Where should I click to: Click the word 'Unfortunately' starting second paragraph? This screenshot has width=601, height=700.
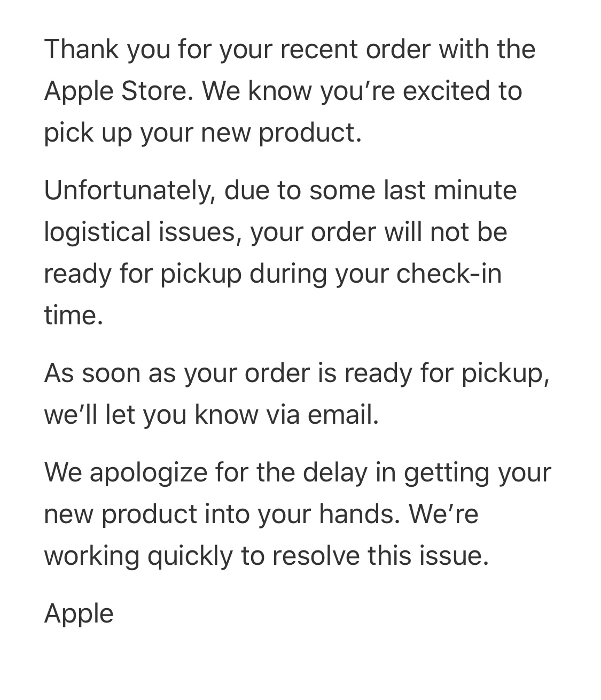coord(127,191)
